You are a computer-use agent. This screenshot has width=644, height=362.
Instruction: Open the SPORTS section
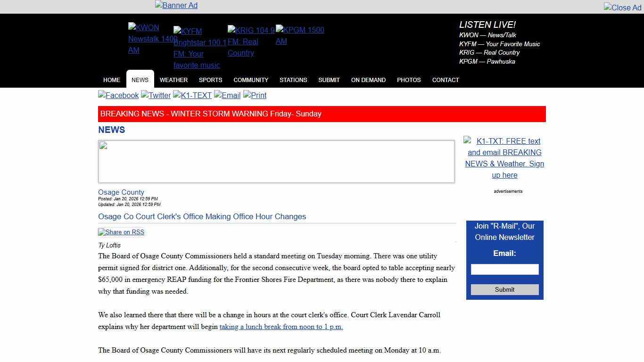point(210,80)
